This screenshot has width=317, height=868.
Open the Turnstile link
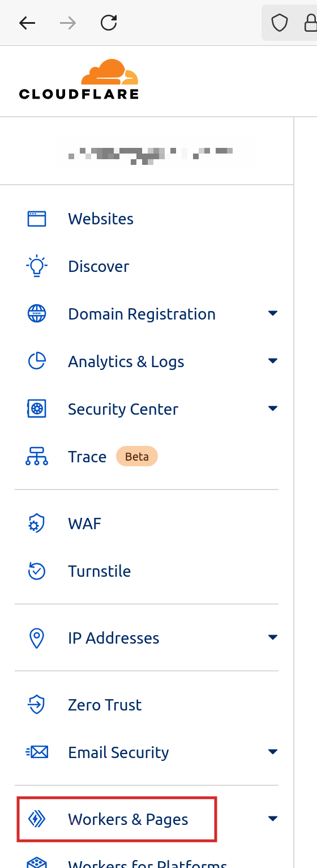[x=99, y=571]
